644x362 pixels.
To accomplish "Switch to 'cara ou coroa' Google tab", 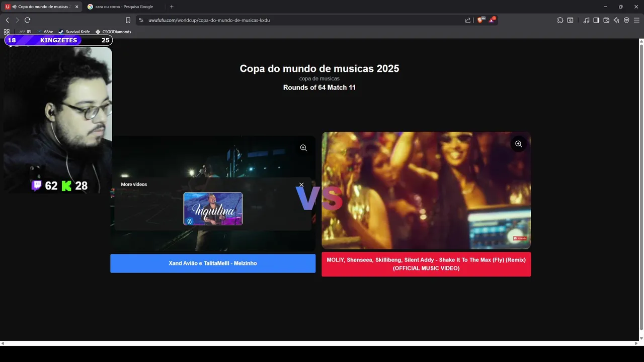I will click(124, 7).
